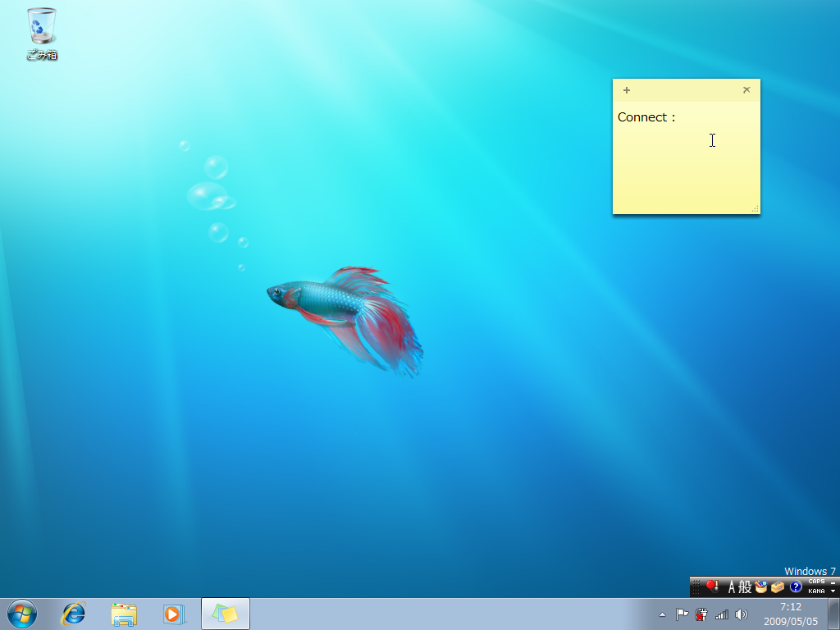840x630 pixels.
Task: Toggle KANA lock on the language bar
Action: coord(816,591)
